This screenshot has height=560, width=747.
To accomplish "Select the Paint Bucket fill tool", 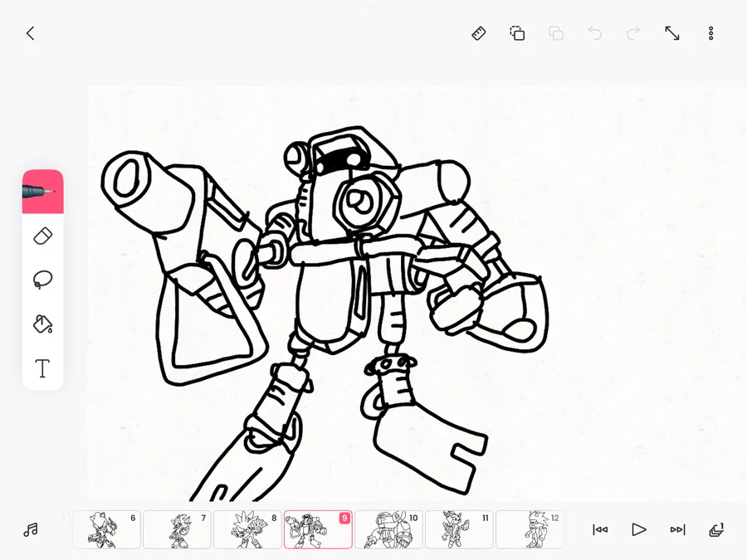I will pos(43,324).
